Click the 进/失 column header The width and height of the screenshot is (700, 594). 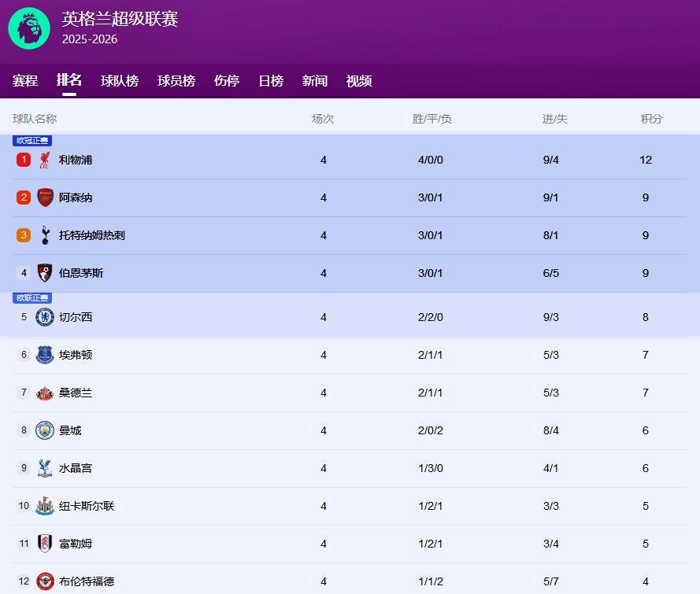pos(555,119)
